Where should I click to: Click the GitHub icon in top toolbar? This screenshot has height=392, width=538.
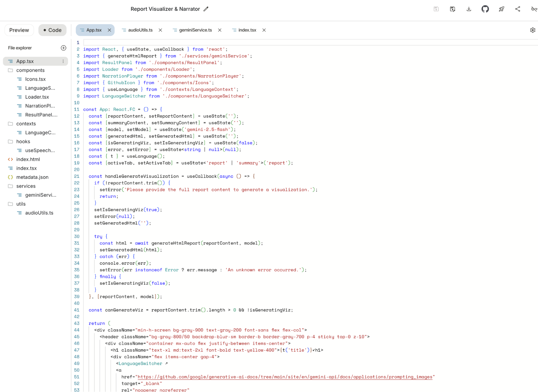point(485,9)
